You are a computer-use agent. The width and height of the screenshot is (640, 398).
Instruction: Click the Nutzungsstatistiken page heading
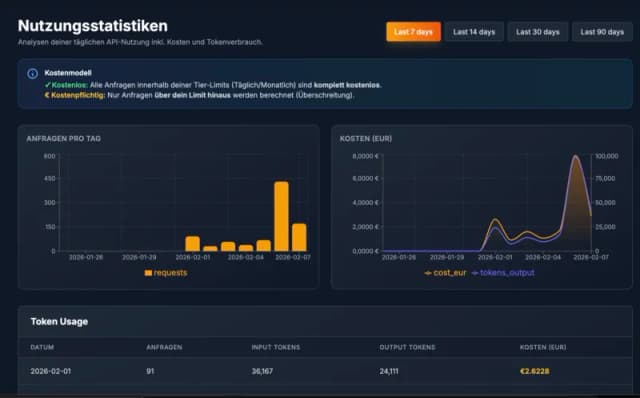pos(93,26)
